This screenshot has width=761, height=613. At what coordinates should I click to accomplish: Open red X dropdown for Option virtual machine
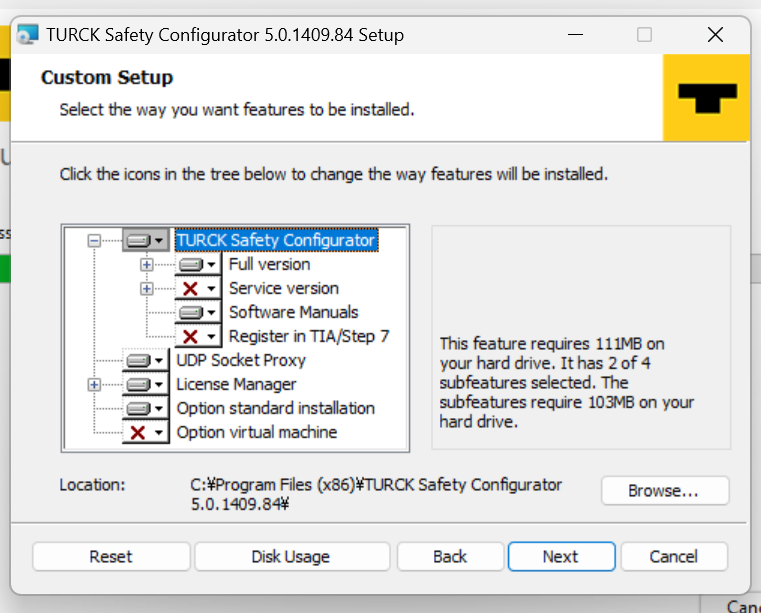pos(146,432)
